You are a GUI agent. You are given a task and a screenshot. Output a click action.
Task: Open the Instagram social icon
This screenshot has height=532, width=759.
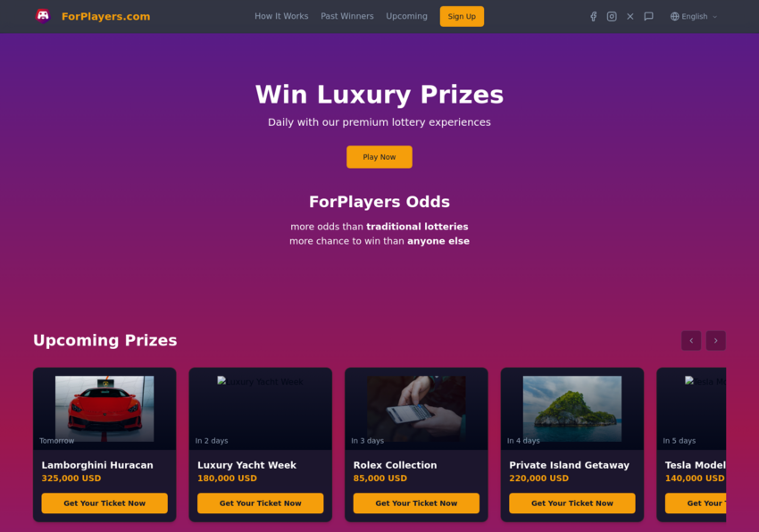click(612, 16)
